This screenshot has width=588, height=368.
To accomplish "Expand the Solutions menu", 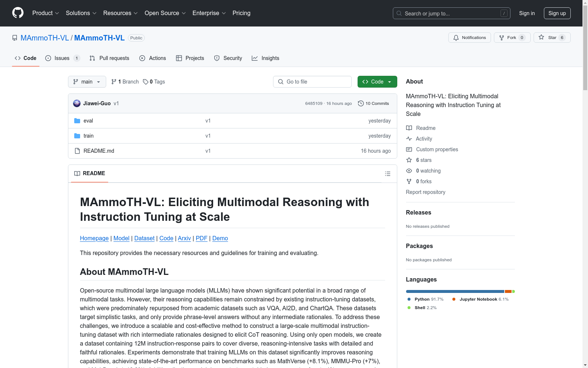I will tap(81, 13).
